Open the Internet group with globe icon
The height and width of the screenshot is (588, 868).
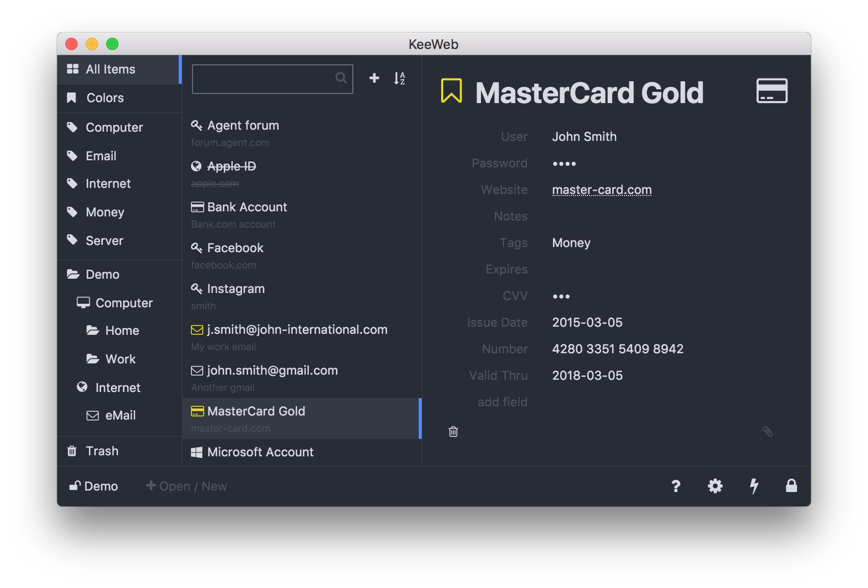(119, 387)
